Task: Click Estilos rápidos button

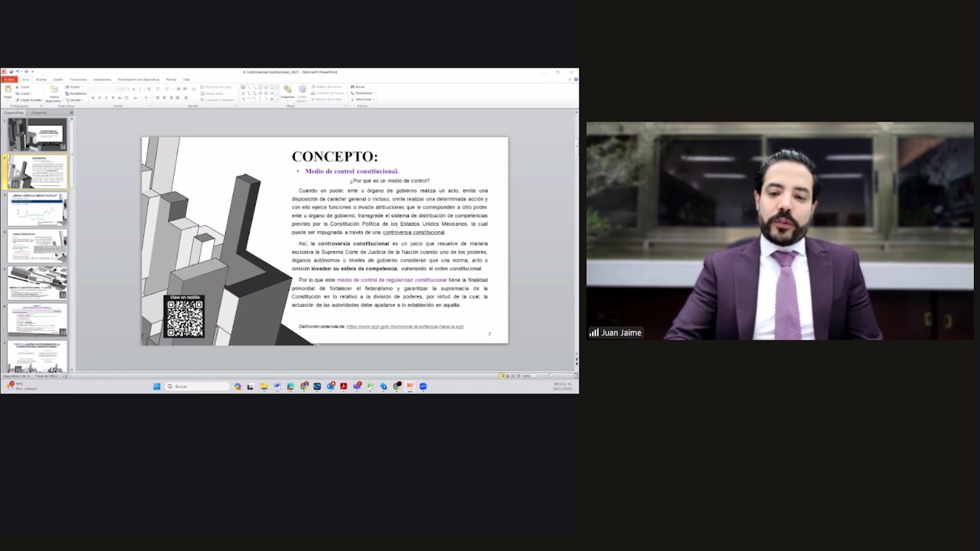Action: point(302,92)
